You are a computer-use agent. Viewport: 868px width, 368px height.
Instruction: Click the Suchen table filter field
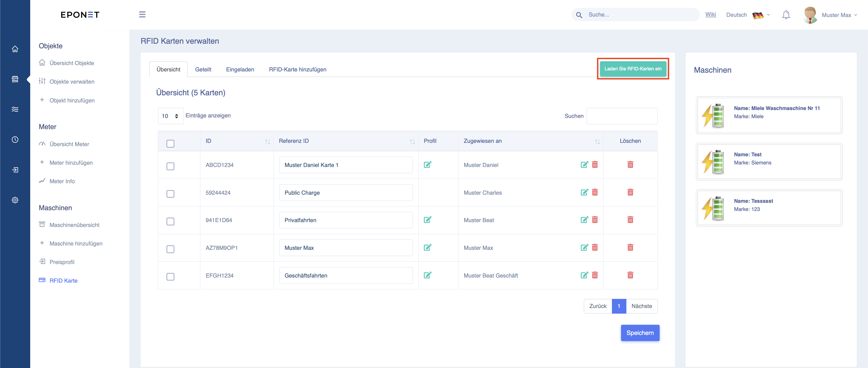[x=622, y=116]
